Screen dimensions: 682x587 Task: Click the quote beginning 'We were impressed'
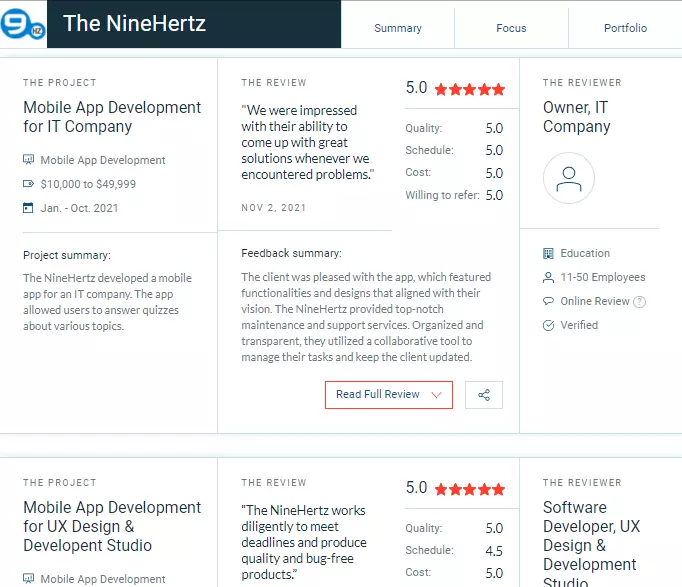(x=308, y=143)
